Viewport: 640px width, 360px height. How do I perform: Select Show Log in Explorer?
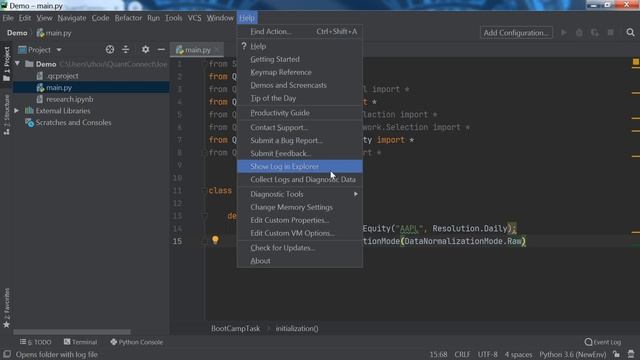300,167
